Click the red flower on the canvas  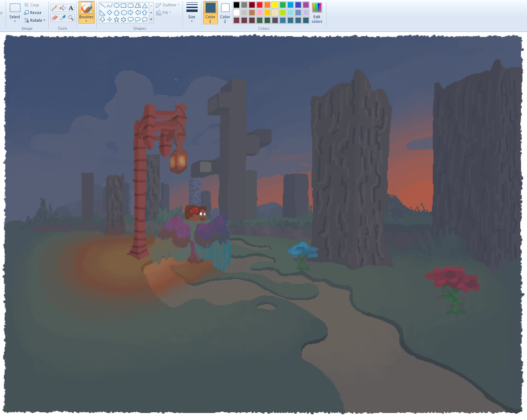(452, 278)
